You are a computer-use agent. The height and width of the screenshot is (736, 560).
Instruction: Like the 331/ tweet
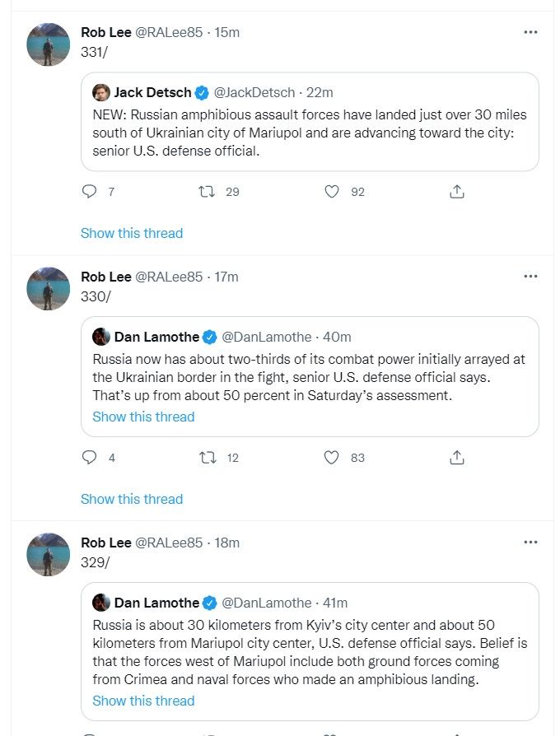332,192
